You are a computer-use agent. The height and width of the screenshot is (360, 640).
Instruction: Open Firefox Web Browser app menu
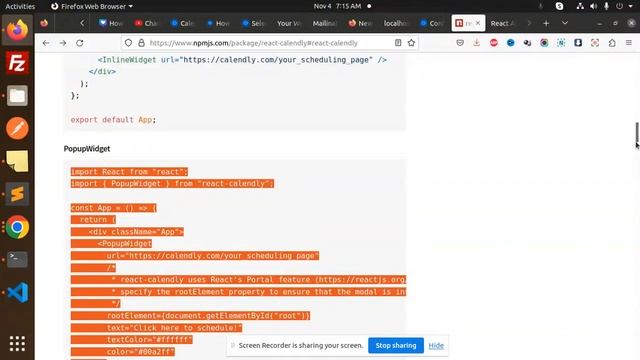click(x=92, y=6)
